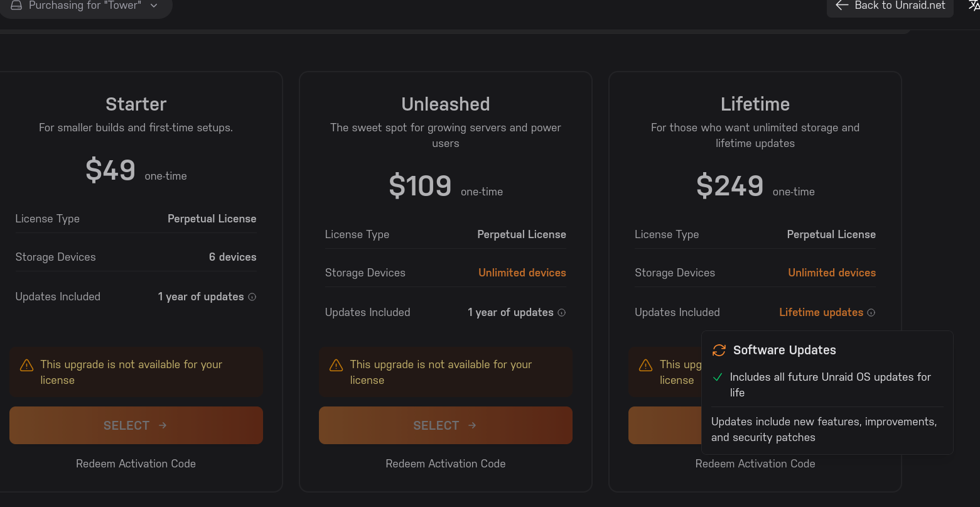Click the Lifetime plan title
Screen dimensions: 980x507
click(755, 104)
